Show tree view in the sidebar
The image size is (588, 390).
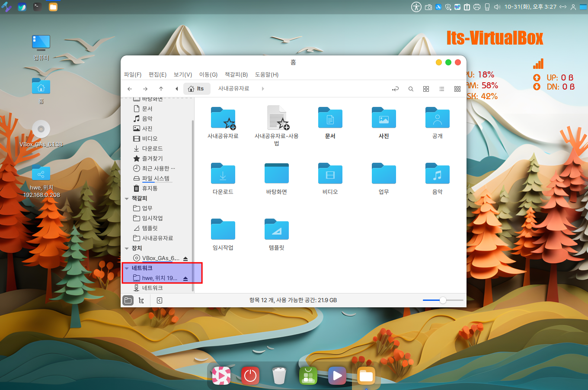(141, 300)
